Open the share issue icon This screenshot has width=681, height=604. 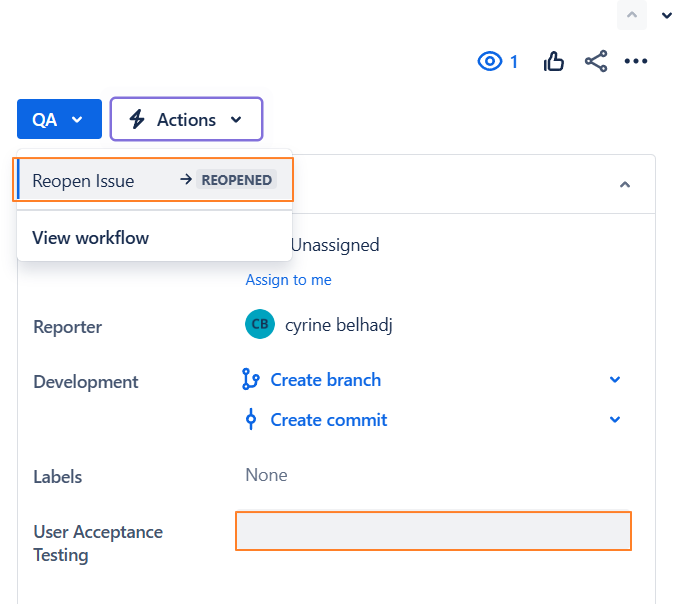[x=596, y=62]
